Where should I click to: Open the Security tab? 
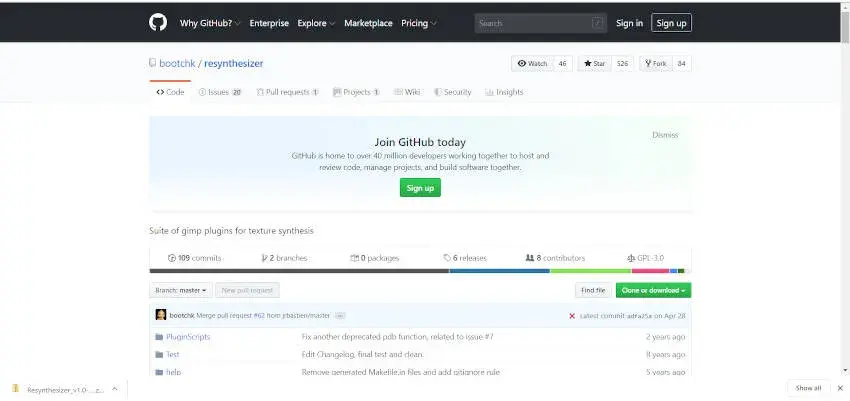tap(453, 92)
